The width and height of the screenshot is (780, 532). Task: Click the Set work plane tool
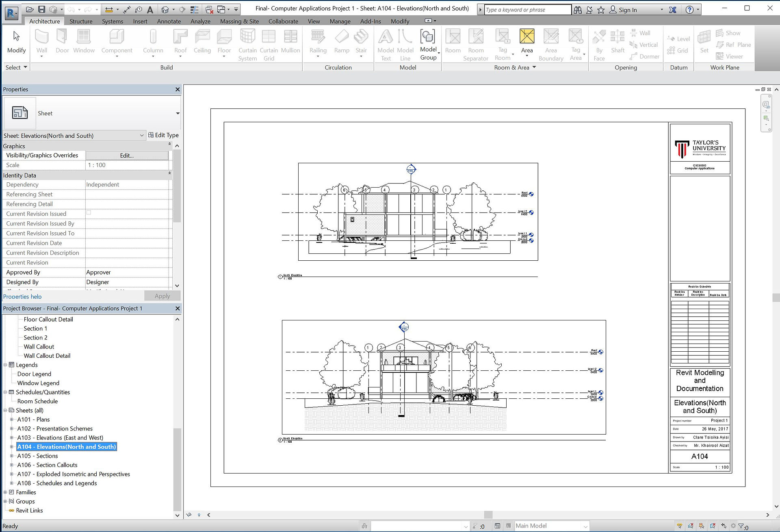(x=704, y=42)
